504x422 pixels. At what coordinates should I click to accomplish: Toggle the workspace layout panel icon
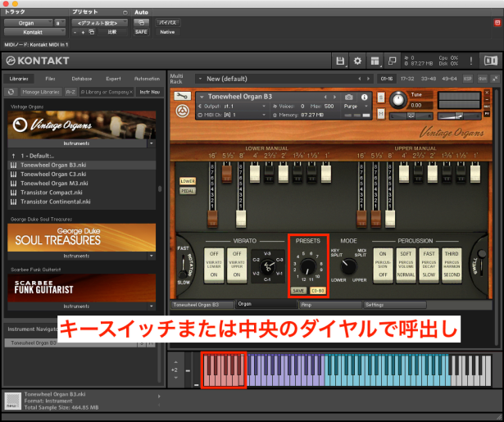click(x=375, y=61)
